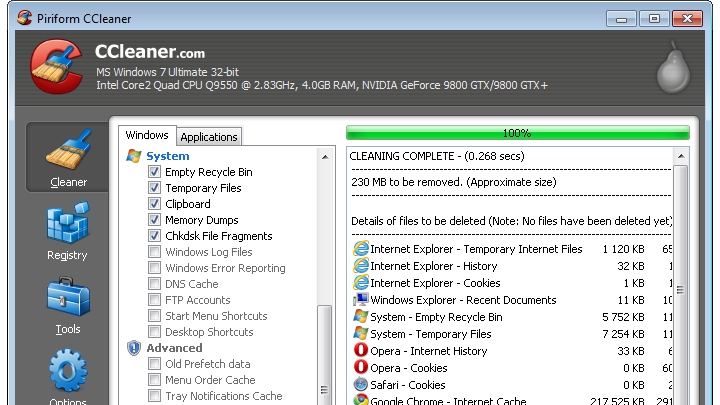Image resolution: width=720 pixels, height=405 pixels.
Task: Click the Internet Explorer icon for Temporary Internet Files
Action: coord(361,249)
